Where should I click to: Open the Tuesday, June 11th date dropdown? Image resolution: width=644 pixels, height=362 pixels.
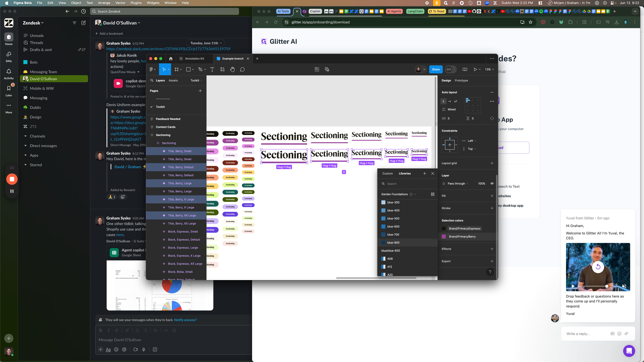pyautogui.click(x=206, y=43)
